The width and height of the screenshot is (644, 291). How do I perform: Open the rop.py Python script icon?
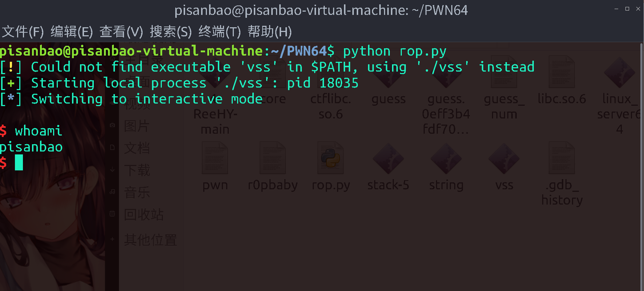coord(330,158)
